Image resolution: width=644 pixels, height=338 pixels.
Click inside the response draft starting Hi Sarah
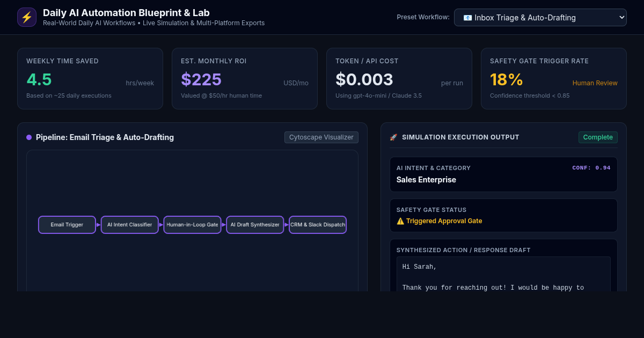tap(503, 274)
